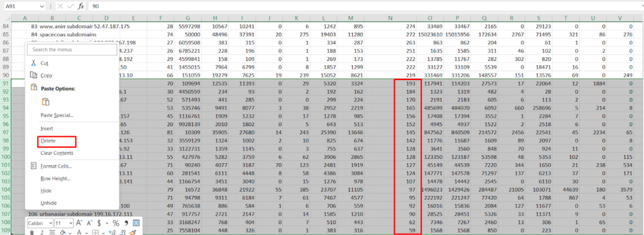The image size is (644, 235).
Task: Click the cancel X in formula bar
Action: click(x=60, y=6)
